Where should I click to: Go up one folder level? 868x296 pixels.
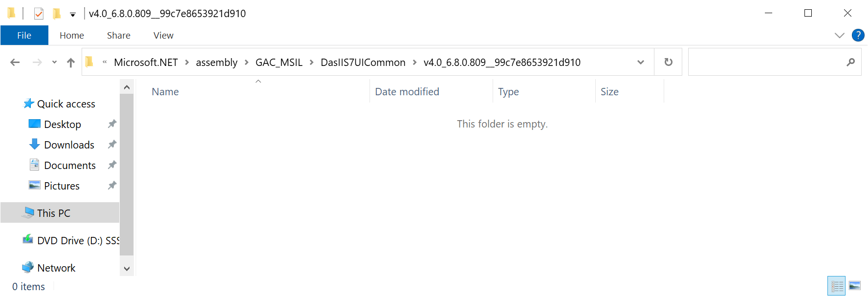pos(71,62)
